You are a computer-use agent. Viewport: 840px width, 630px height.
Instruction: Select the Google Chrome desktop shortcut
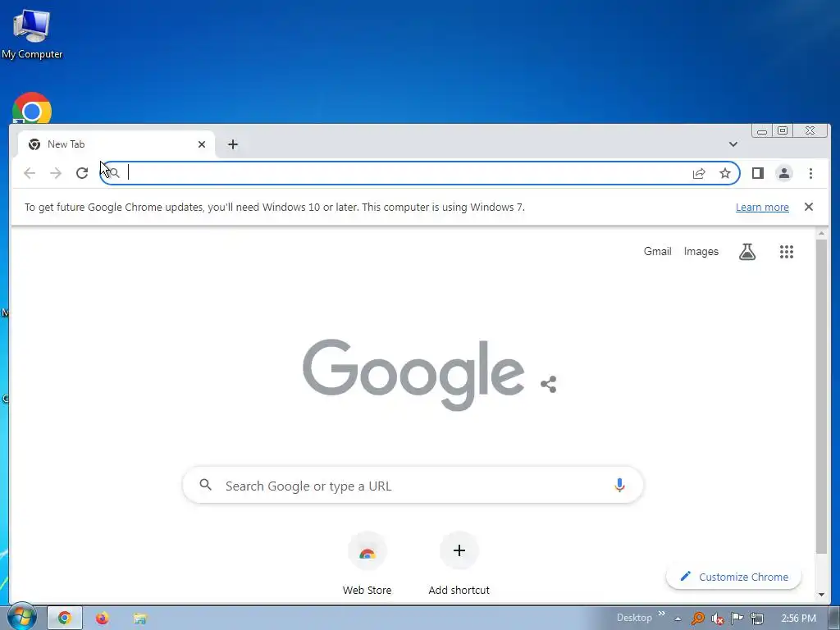(32, 109)
